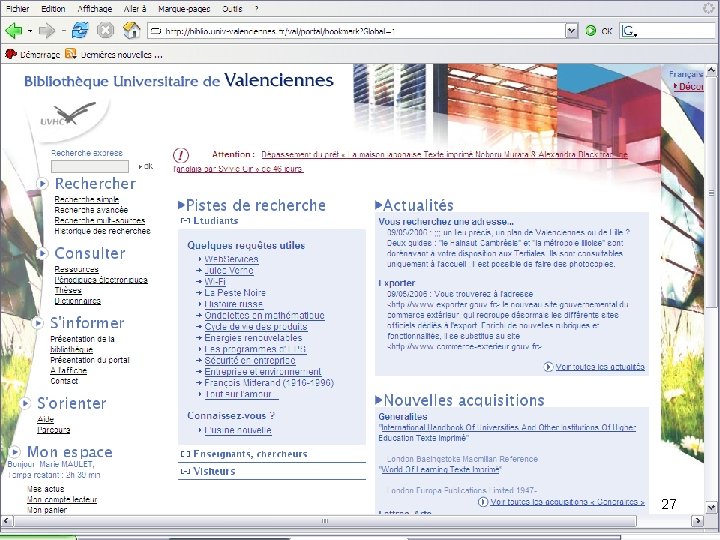The width and height of the screenshot is (720, 540).
Task: Click the Recherche express input field
Action: coord(90,166)
